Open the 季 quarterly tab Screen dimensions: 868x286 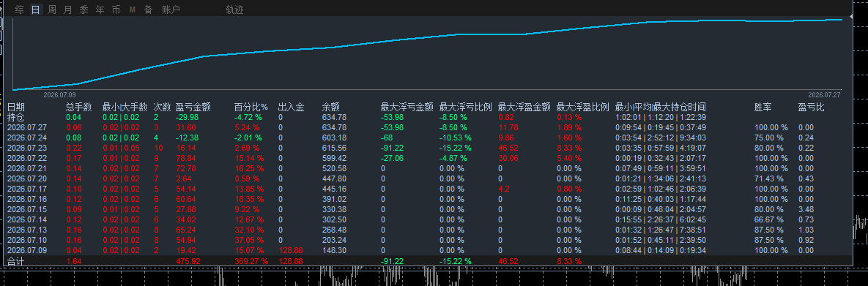coord(84,10)
